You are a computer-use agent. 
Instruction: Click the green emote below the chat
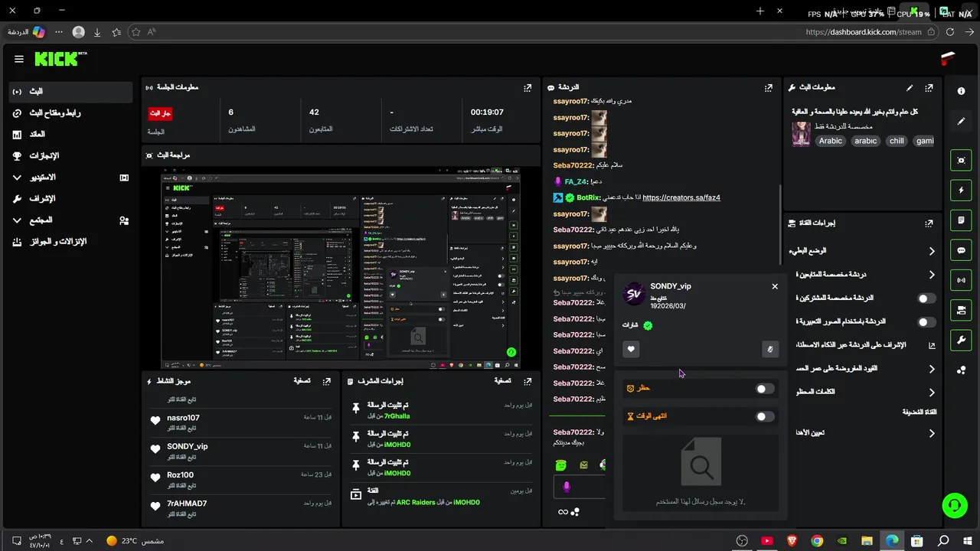pos(561,465)
